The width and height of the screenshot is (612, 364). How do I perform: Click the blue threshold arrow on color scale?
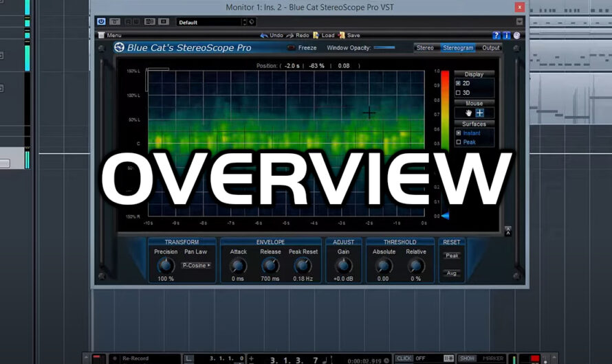pos(445,216)
